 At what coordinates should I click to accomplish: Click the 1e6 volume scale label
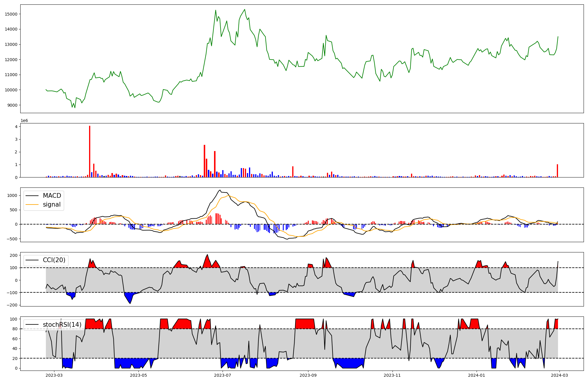coord(24,121)
